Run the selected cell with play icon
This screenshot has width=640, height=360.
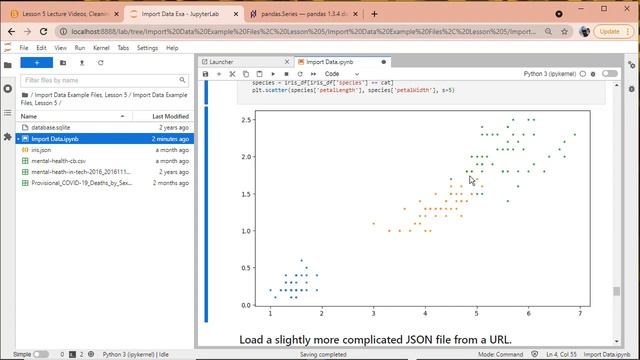273,74
